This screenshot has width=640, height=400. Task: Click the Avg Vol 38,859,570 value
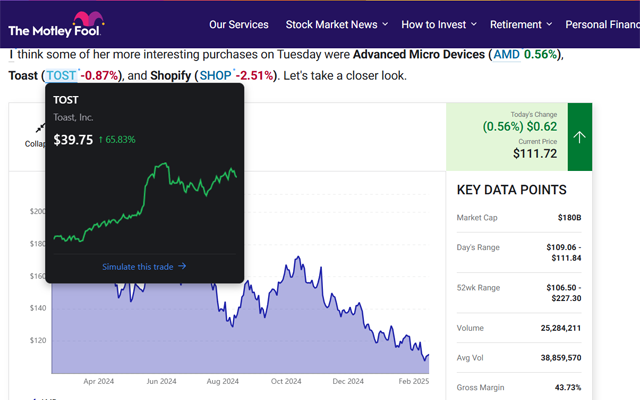[561, 358]
